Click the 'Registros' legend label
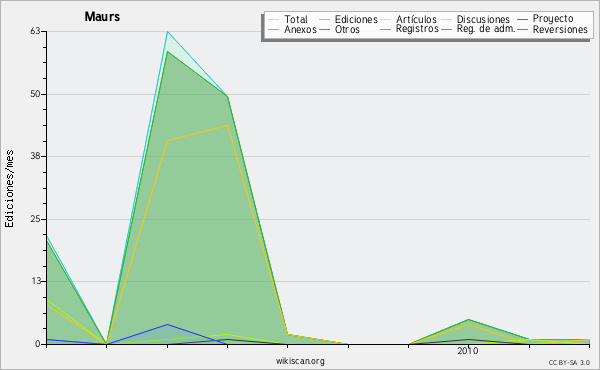This screenshot has width=600, height=370. [417, 29]
